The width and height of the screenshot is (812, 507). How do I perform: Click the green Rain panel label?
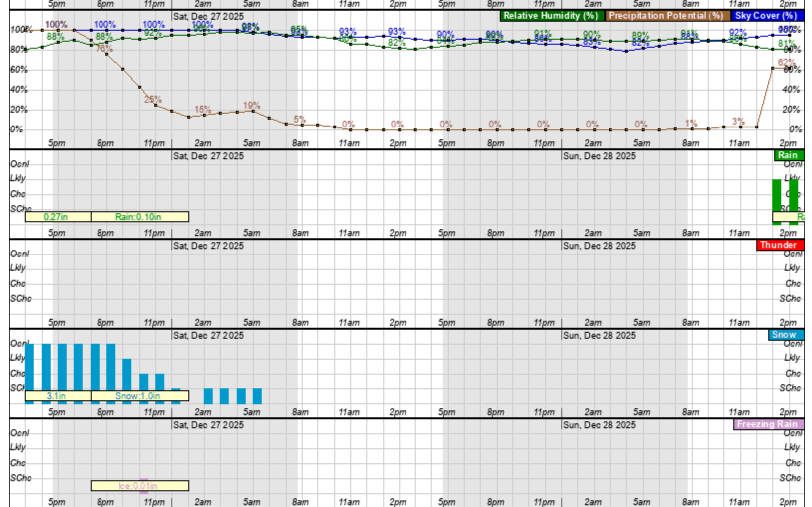pos(788,155)
